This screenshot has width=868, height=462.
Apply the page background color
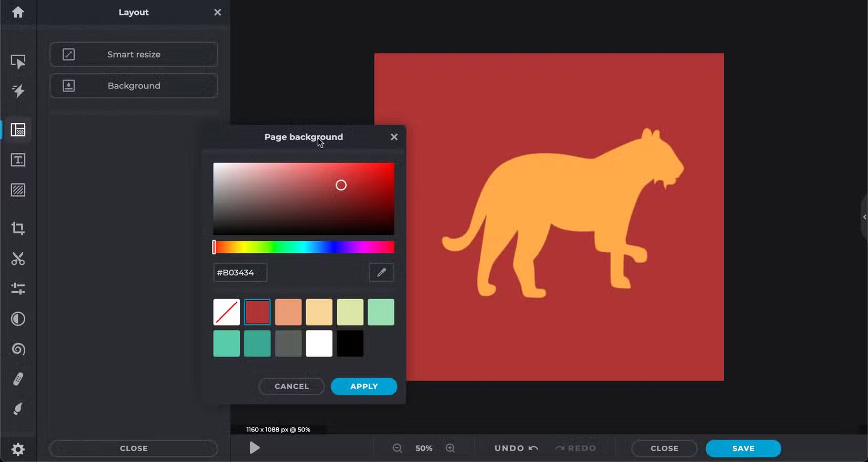(x=364, y=386)
